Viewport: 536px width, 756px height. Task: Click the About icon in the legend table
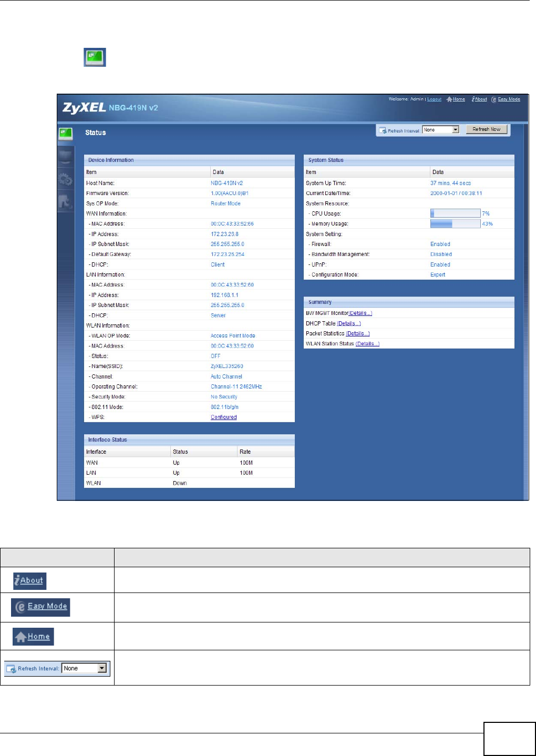point(30,581)
